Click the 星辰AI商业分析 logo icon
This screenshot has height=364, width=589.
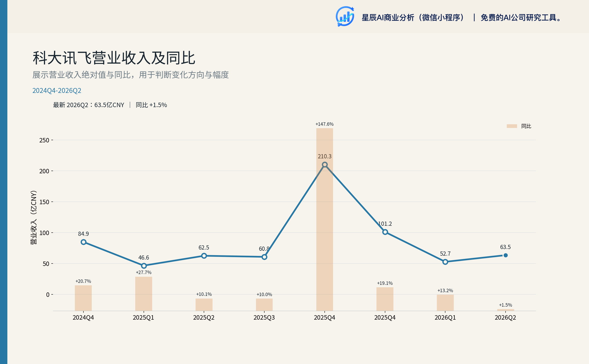tap(345, 16)
